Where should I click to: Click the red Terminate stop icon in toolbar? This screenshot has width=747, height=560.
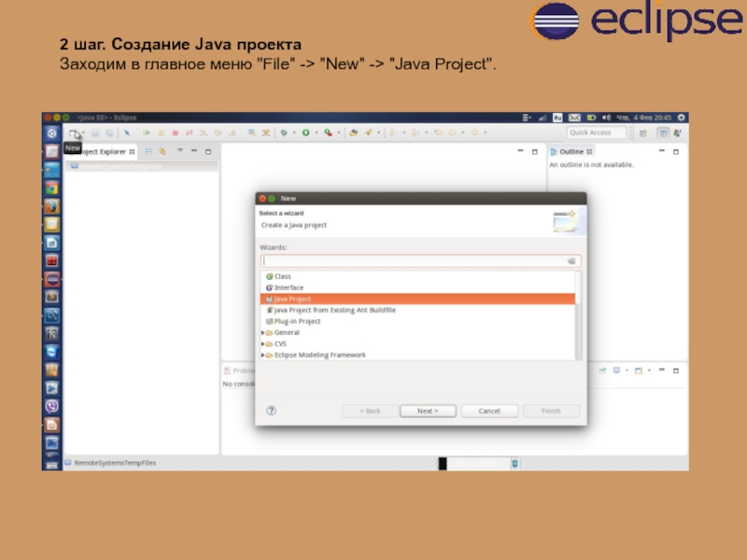(176, 133)
